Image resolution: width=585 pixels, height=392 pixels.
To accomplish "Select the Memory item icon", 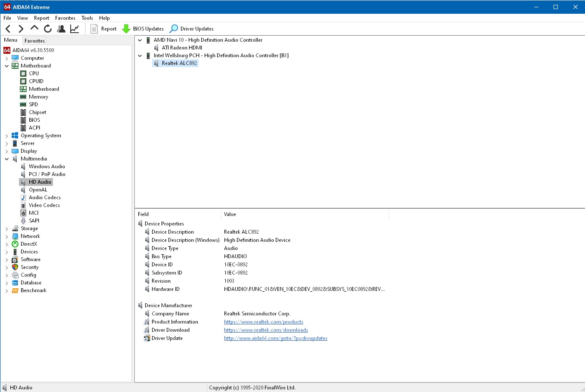I will (x=23, y=97).
